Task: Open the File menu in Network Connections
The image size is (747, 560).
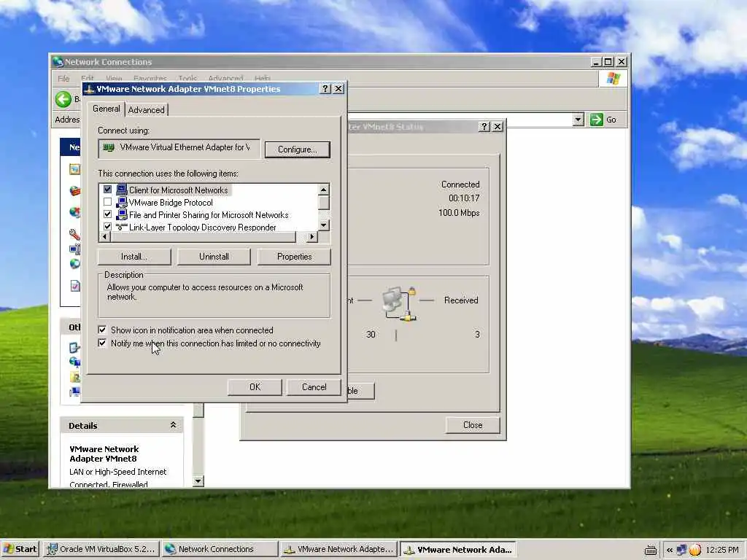Action: pyautogui.click(x=63, y=78)
